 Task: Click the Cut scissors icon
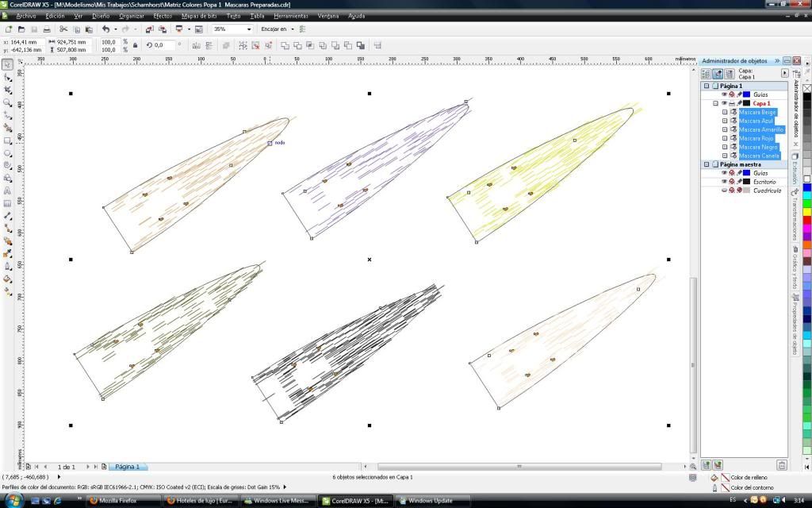(x=63, y=29)
